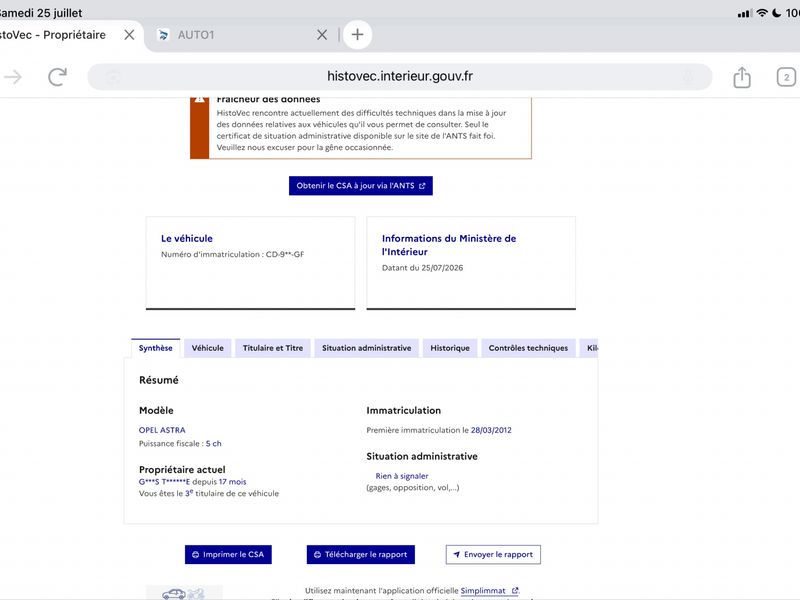800x600 pixels.
Task: Switch to the Historique tab
Action: tap(450, 348)
